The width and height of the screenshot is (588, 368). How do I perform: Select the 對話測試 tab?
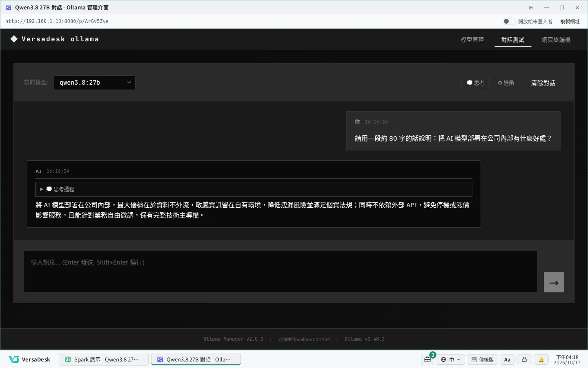pyautogui.click(x=513, y=40)
